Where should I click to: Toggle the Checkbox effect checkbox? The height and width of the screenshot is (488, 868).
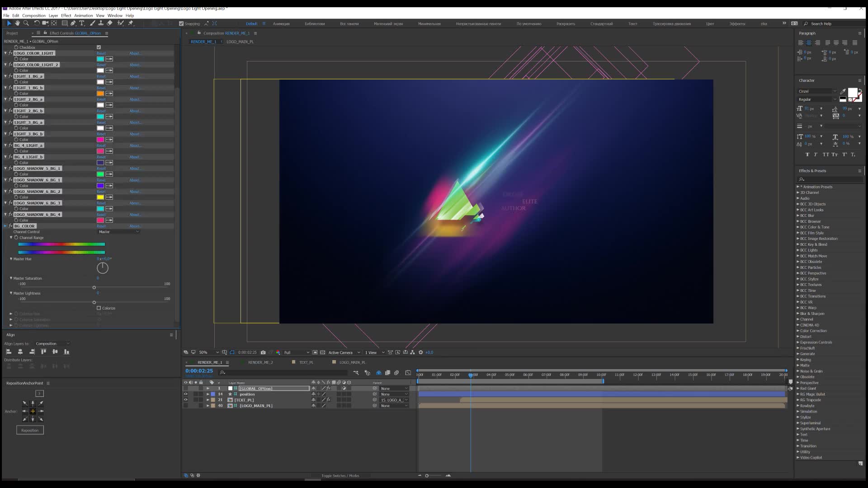pos(99,47)
